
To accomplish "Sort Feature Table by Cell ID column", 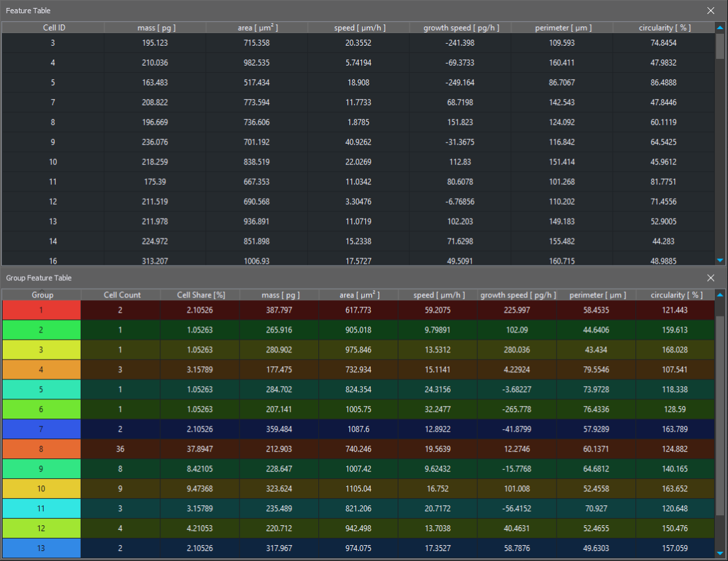I will click(53, 28).
